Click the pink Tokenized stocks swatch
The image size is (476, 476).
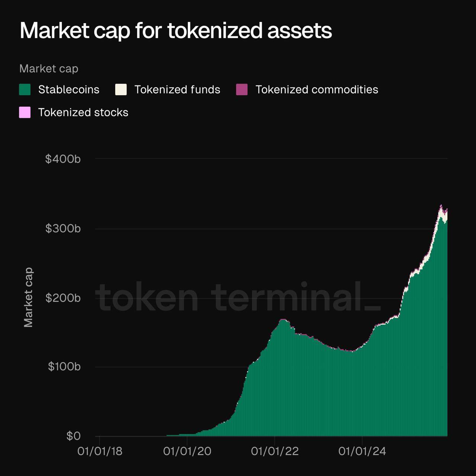25,112
